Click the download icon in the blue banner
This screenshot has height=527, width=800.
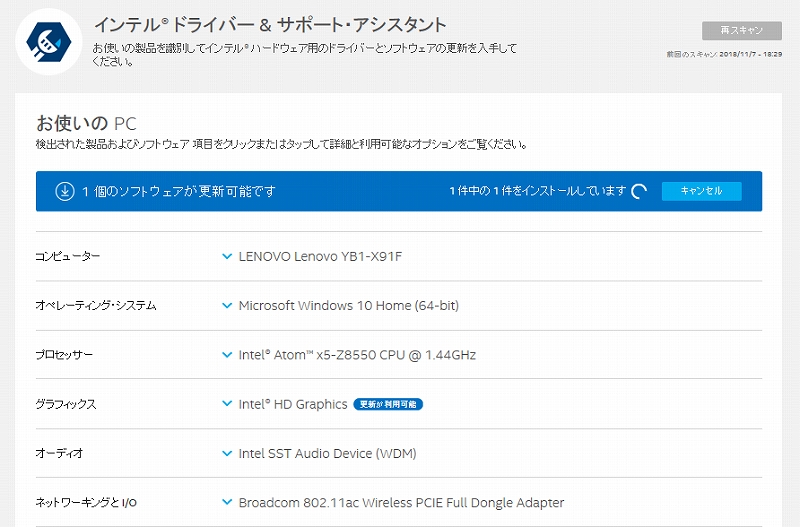point(65,191)
